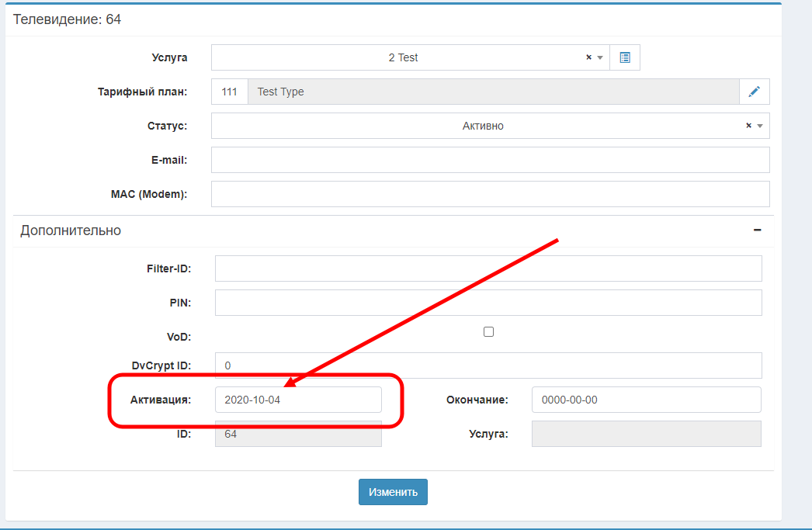The width and height of the screenshot is (812, 530).
Task: Click the tariff plan number 111 box
Action: [229, 92]
